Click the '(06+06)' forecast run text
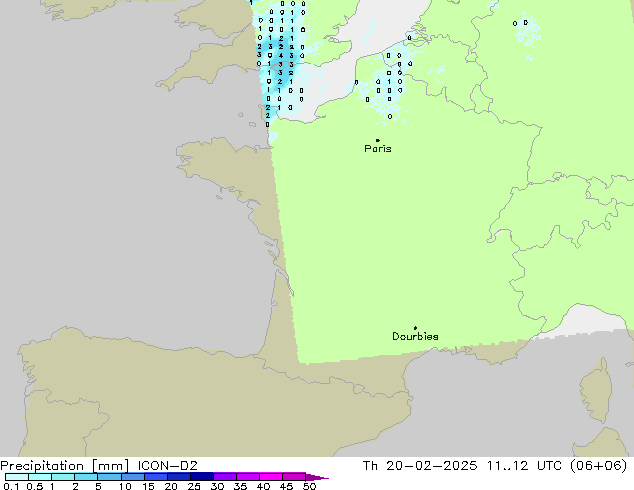Image resolution: width=634 pixels, height=490 pixels. coord(598,466)
